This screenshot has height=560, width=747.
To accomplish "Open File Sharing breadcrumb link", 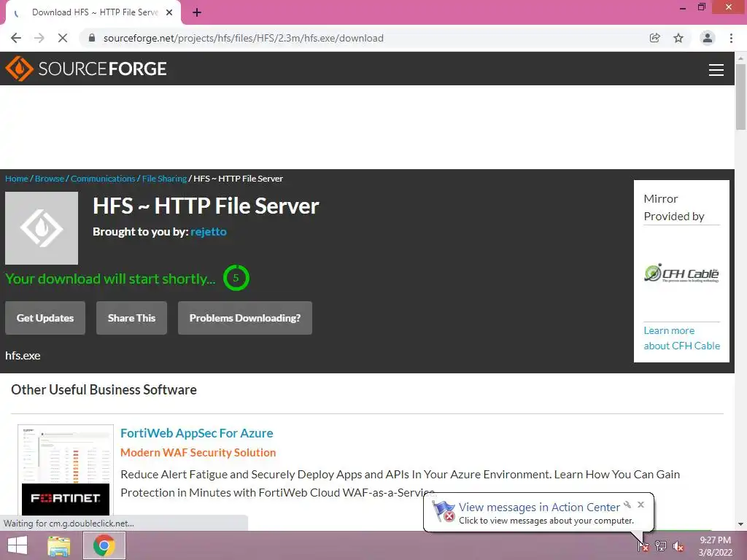I will coord(164,179).
